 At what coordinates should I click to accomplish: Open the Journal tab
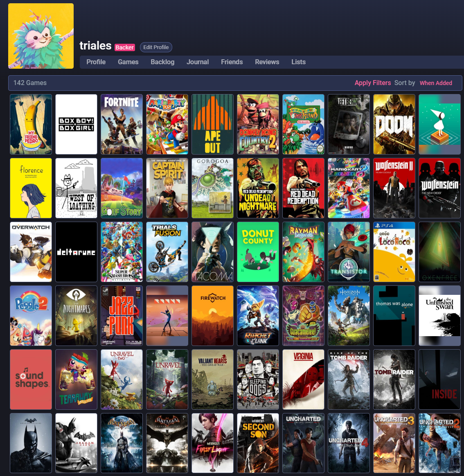(198, 62)
